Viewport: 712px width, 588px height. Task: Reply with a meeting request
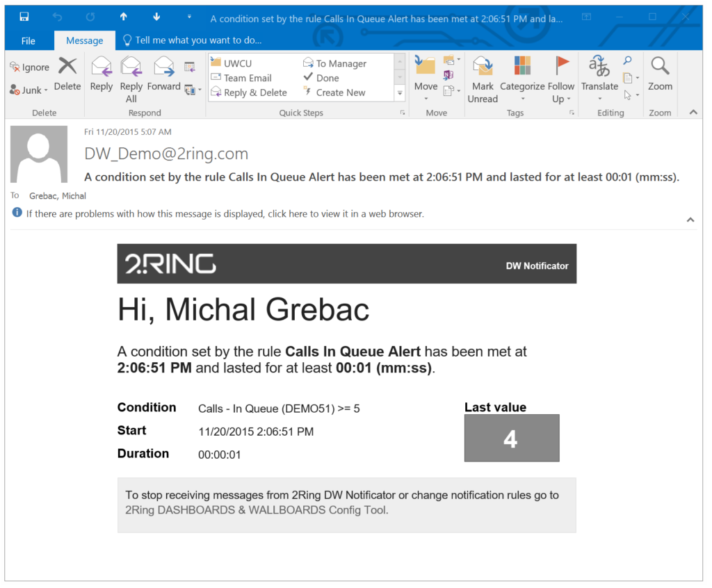[x=189, y=67]
